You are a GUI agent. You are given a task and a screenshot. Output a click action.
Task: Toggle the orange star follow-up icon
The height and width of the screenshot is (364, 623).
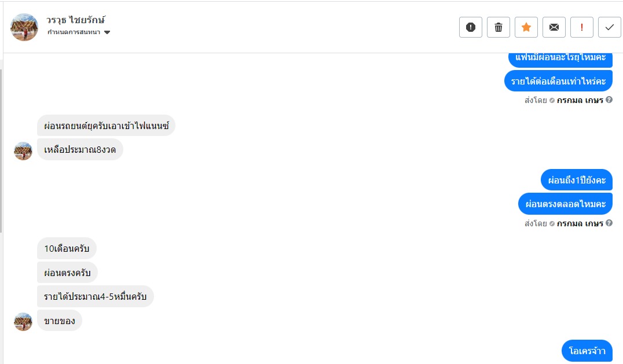[x=526, y=27]
